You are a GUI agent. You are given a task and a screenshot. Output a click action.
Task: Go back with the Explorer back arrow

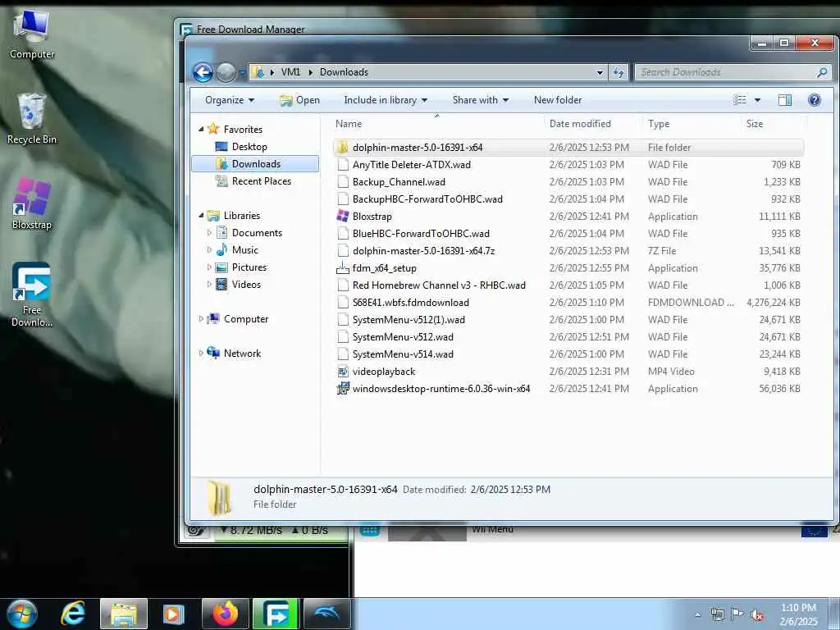(x=203, y=72)
